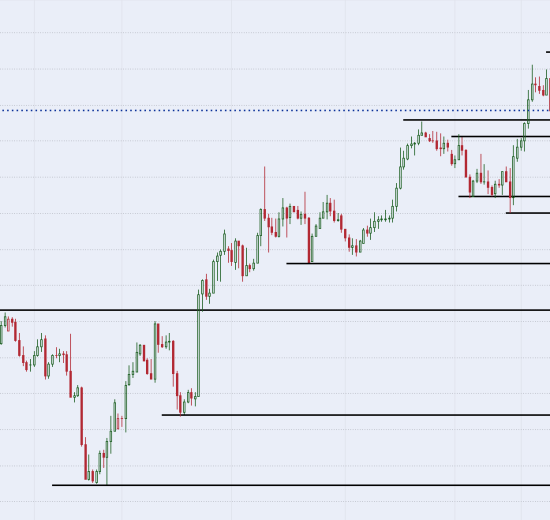550x520 pixels.
Task: Click the lowest black support line
Action: click(x=301, y=485)
